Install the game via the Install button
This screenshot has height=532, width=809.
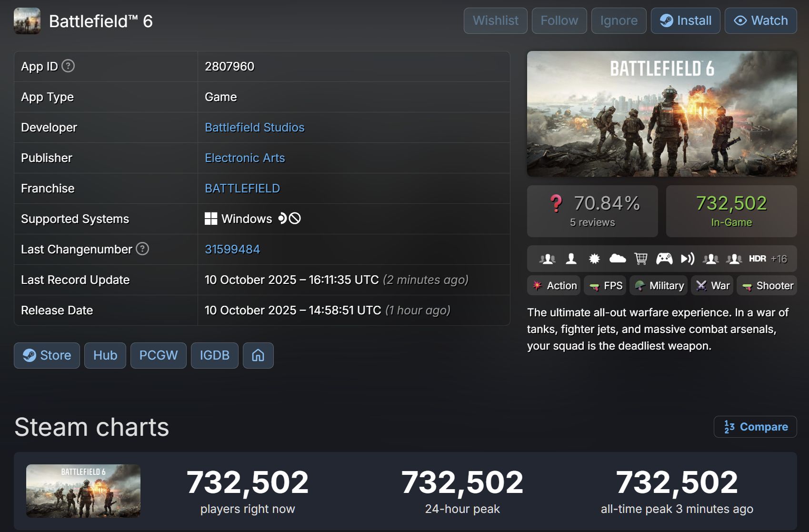[x=686, y=21]
